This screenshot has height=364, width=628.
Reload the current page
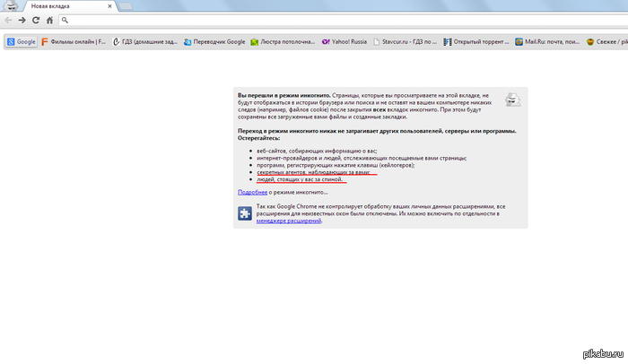point(35,20)
